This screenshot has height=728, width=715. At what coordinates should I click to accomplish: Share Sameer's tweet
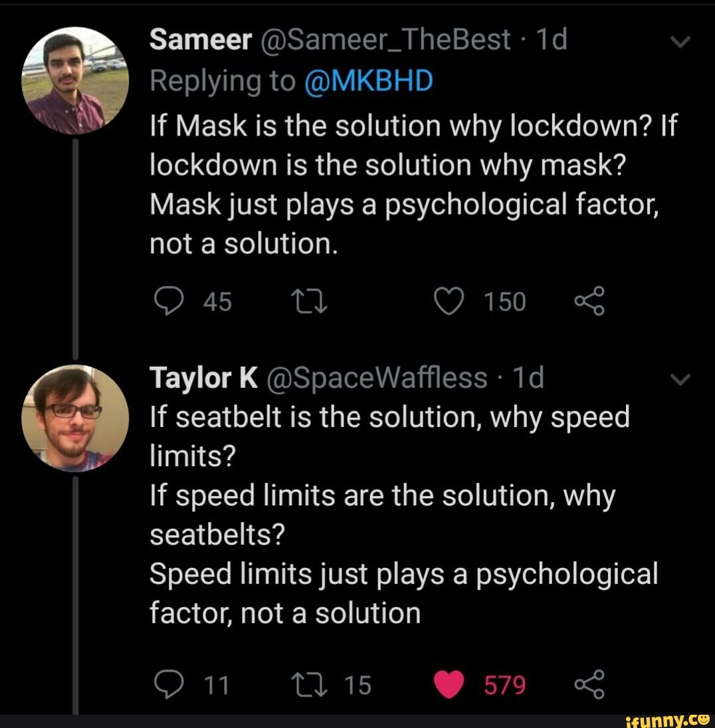tap(589, 300)
